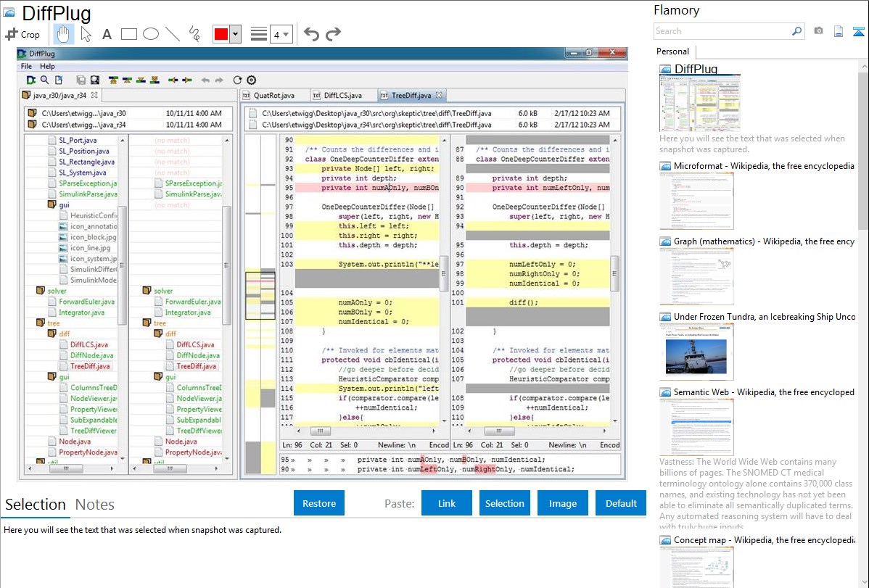Click the snapshot list scrollbar up arrow

pos(864,66)
